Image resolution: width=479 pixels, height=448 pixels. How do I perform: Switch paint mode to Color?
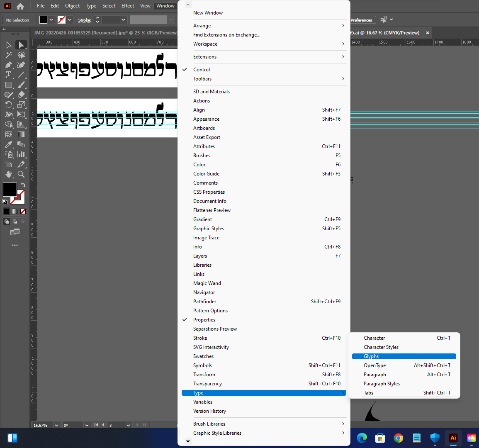pos(6,211)
